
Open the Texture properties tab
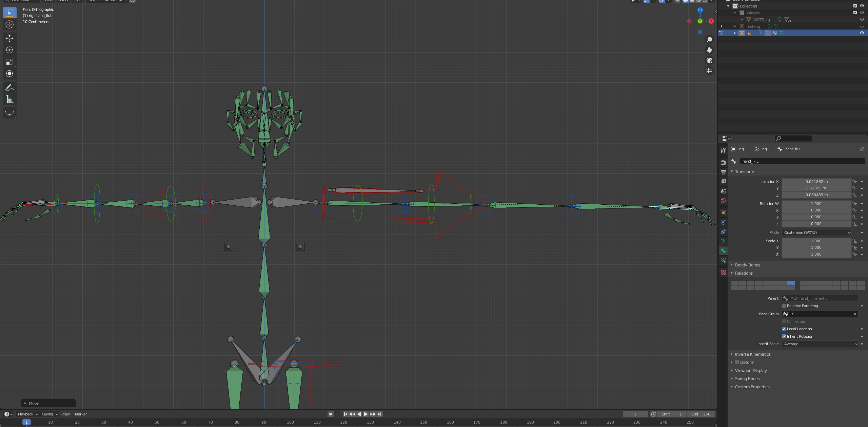tap(723, 273)
